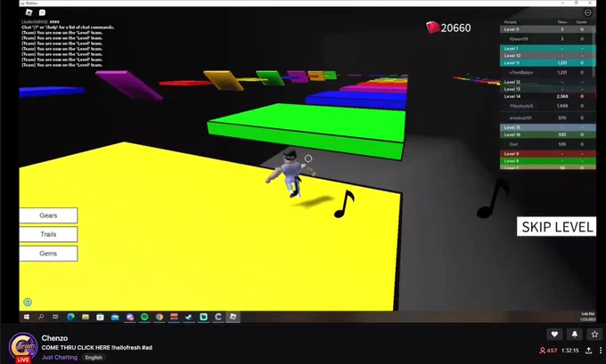Open the Chenzo channel avatar
Viewport: 606px width, 364px height.
(x=23, y=346)
